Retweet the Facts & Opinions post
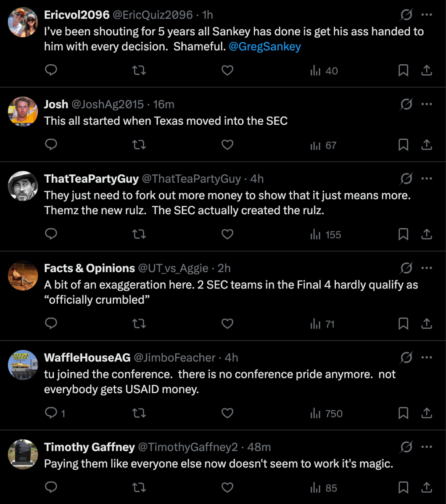 (x=139, y=324)
